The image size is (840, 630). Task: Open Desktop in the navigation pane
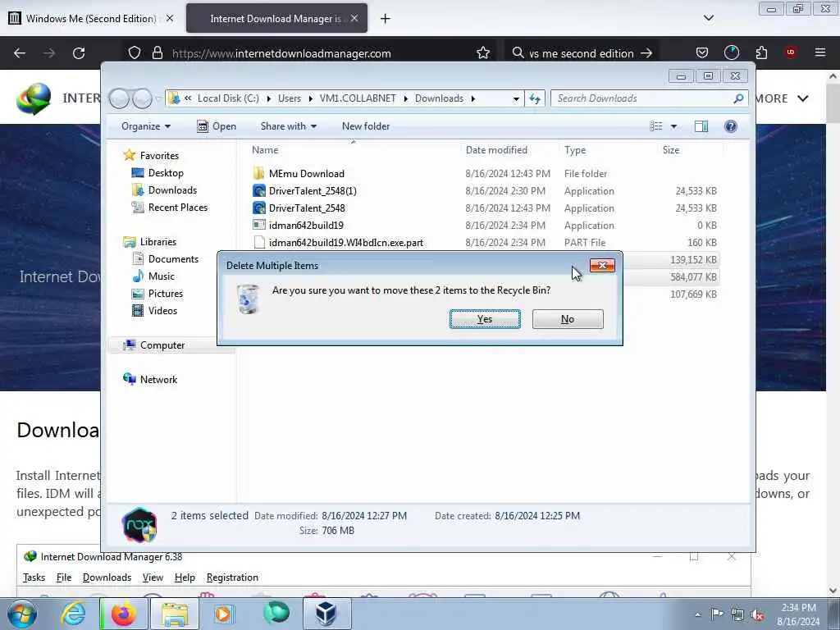click(x=166, y=173)
